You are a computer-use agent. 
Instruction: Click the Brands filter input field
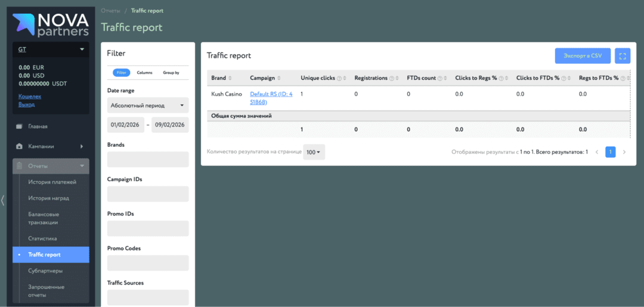click(x=148, y=159)
